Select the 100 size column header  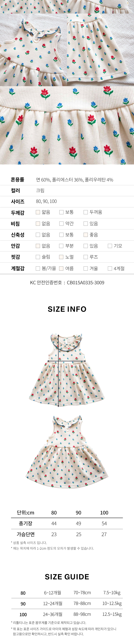click(x=104, y=513)
